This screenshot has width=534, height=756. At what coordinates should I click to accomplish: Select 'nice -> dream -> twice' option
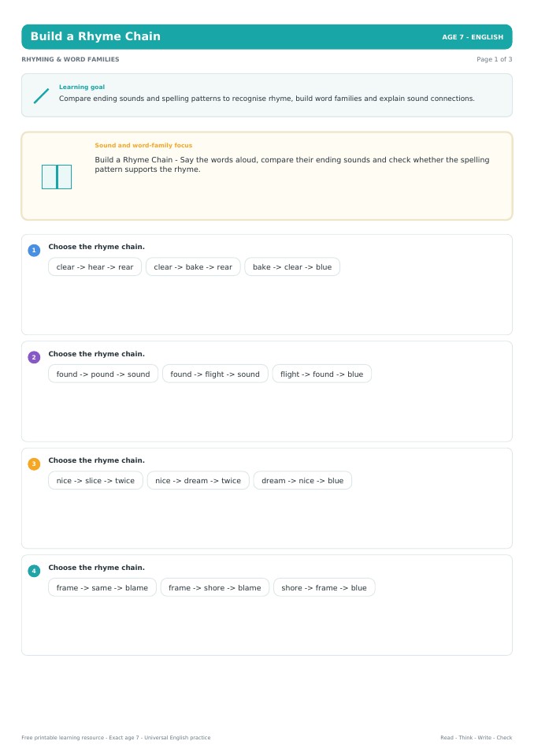[198, 480]
